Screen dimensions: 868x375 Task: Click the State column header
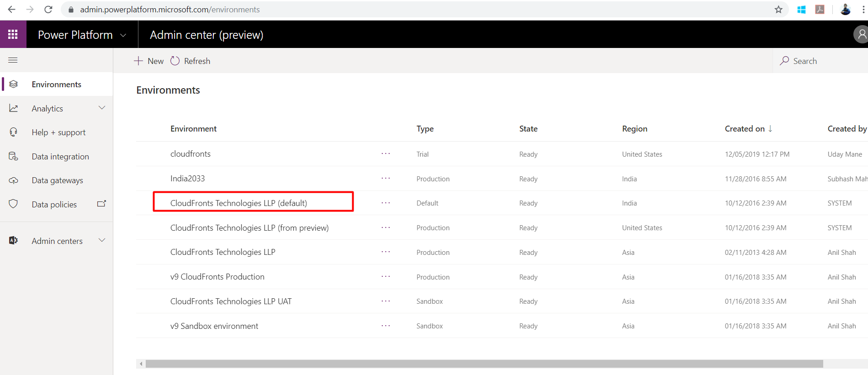(528, 129)
